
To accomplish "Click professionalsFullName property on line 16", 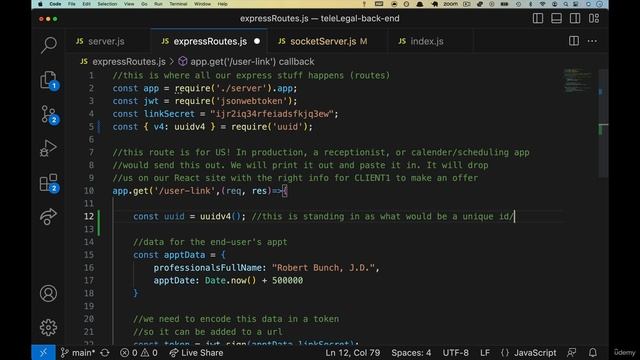I will (207, 268).
